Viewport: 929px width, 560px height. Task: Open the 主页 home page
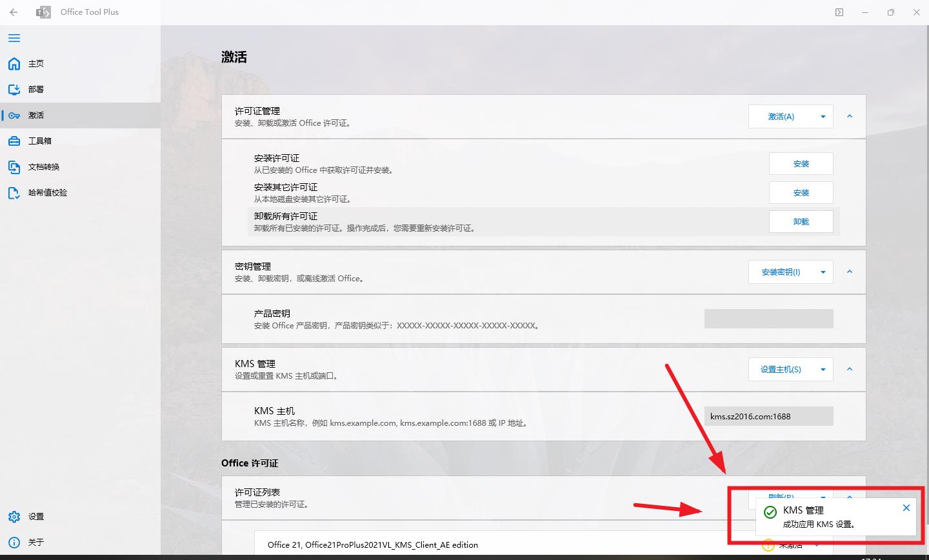36,63
